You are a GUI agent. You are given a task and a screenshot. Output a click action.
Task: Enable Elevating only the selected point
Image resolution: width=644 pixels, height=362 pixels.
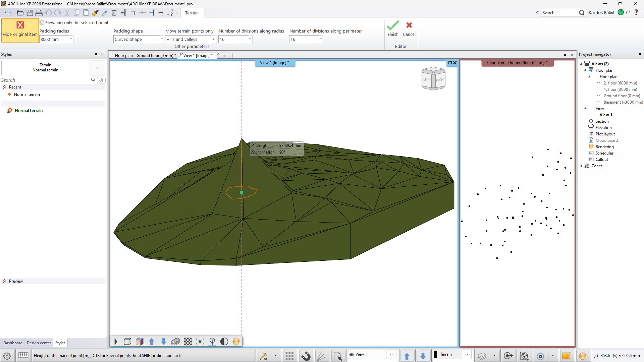pos(42,22)
